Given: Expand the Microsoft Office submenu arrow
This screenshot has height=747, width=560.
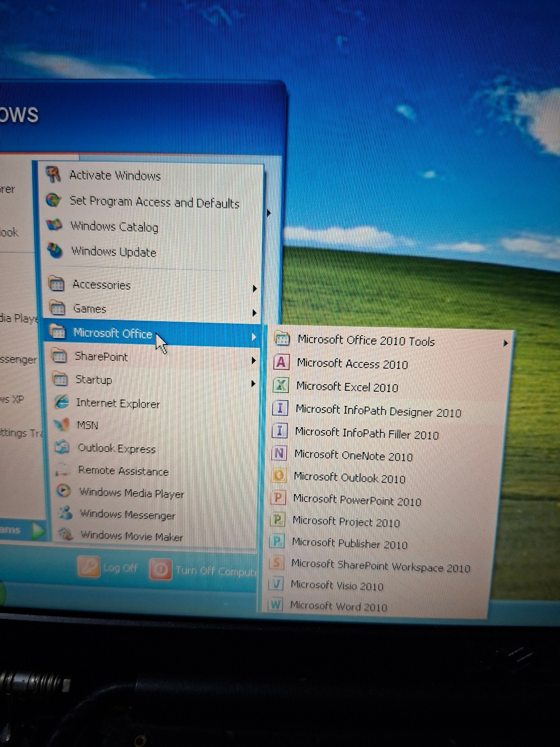Looking at the screenshot, I should tap(254, 337).
